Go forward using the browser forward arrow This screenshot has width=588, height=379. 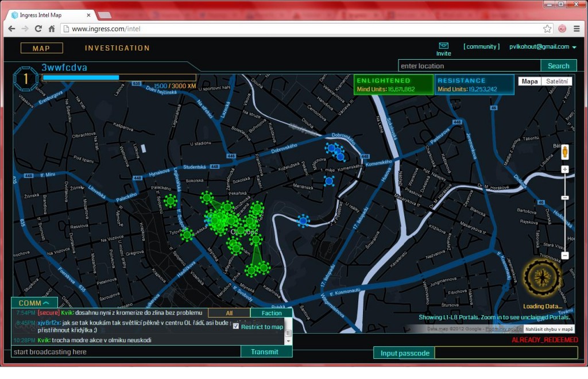(x=25, y=29)
